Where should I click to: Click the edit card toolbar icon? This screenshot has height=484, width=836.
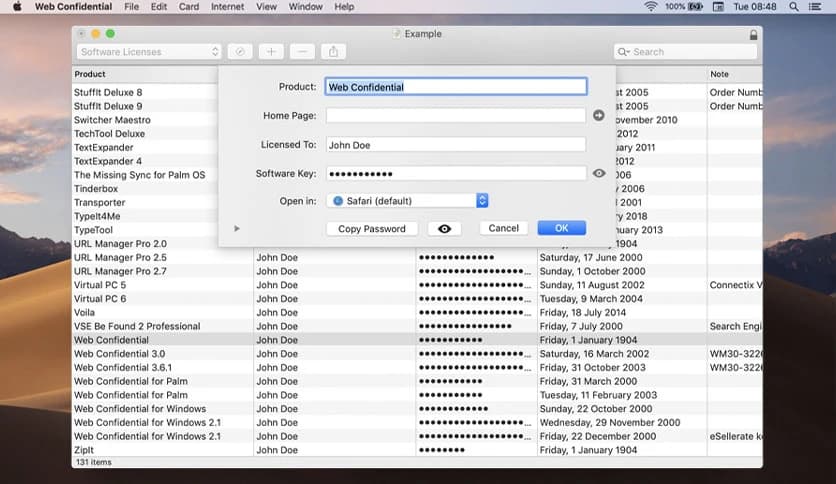240,52
